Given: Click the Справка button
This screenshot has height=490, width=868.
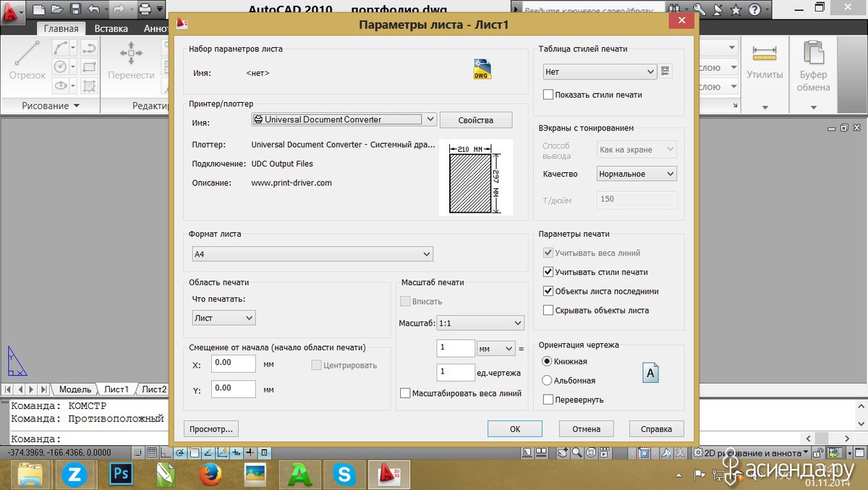Looking at the screenshot, I should pyautogui.click(x=657, y=429).
